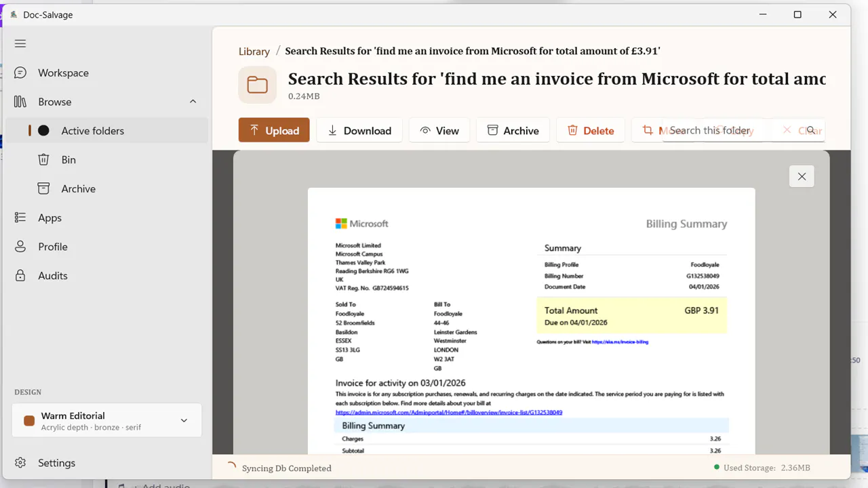Click the Active folders circle icon

point(43,131)
